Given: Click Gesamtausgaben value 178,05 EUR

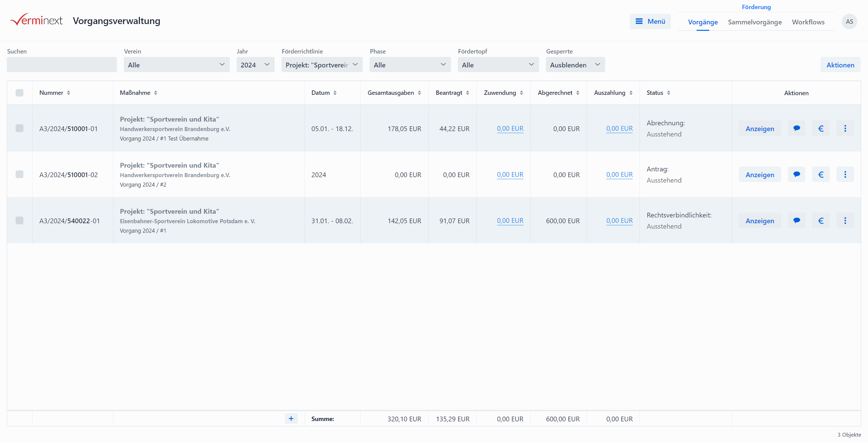Looking at the screenshot, I should 404,129.
